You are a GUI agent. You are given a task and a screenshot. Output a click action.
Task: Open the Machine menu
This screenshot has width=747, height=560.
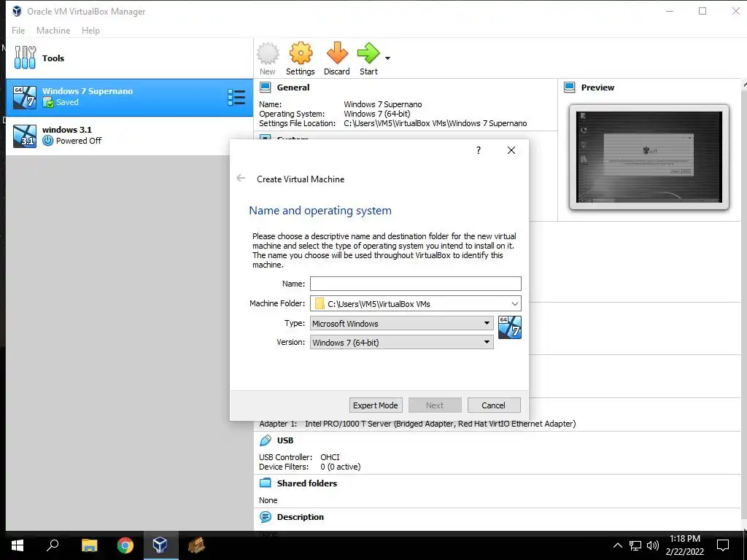53,31
